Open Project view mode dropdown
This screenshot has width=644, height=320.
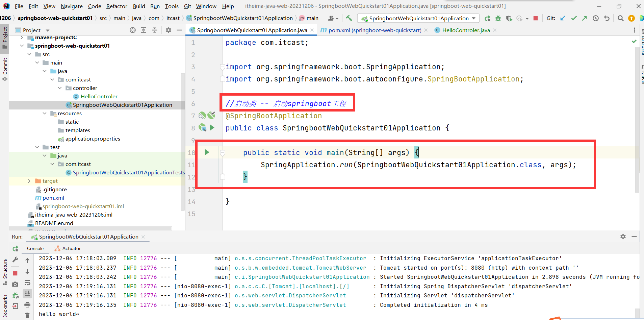[48, 30]
